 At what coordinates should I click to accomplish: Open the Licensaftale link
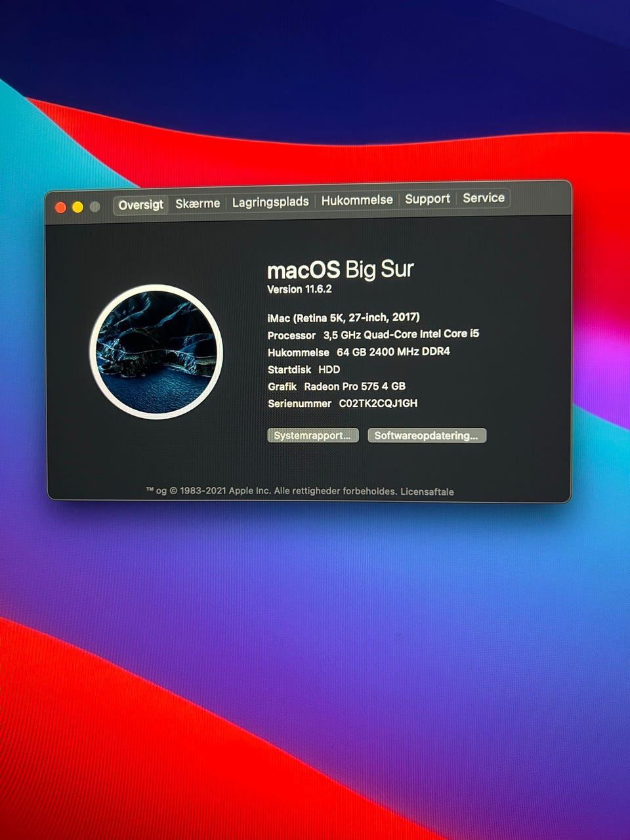pyautogui.click(x=427, y=492)
